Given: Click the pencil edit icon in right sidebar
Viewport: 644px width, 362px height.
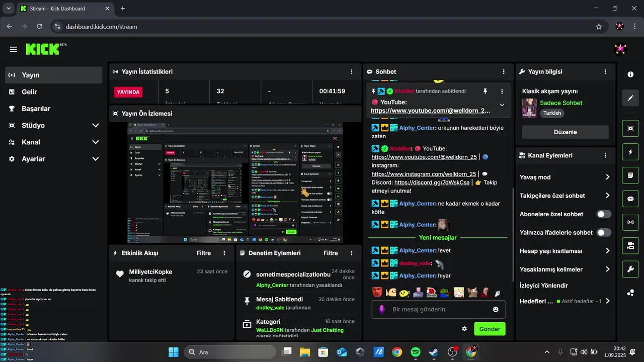Looking at the screenshot, I should pyautogui.click(x=630, y=98).
